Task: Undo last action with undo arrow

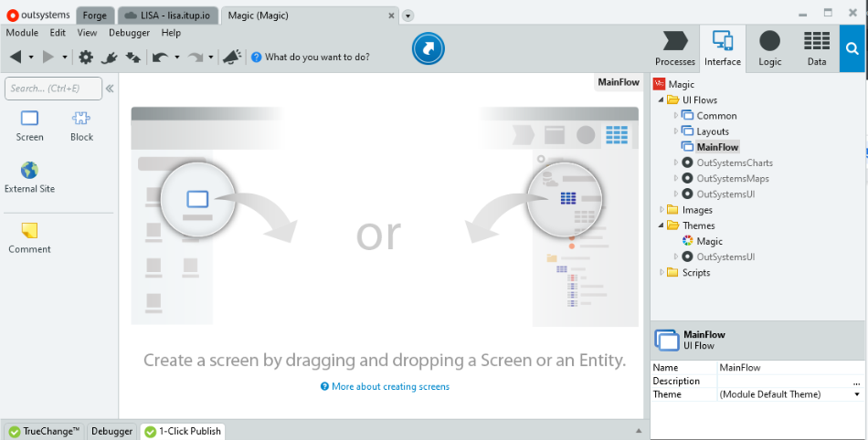Action: coord(160,57)
